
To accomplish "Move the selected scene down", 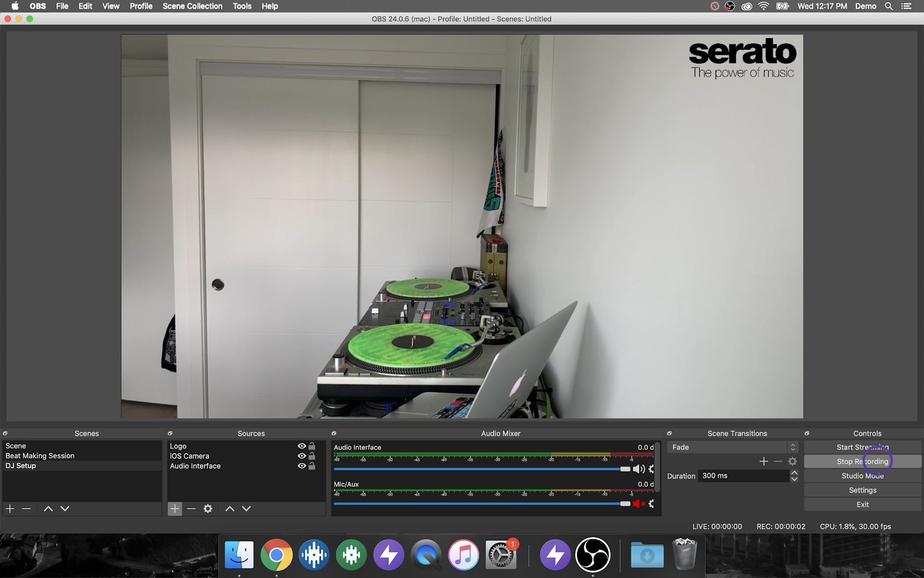I will click(65, 509).
